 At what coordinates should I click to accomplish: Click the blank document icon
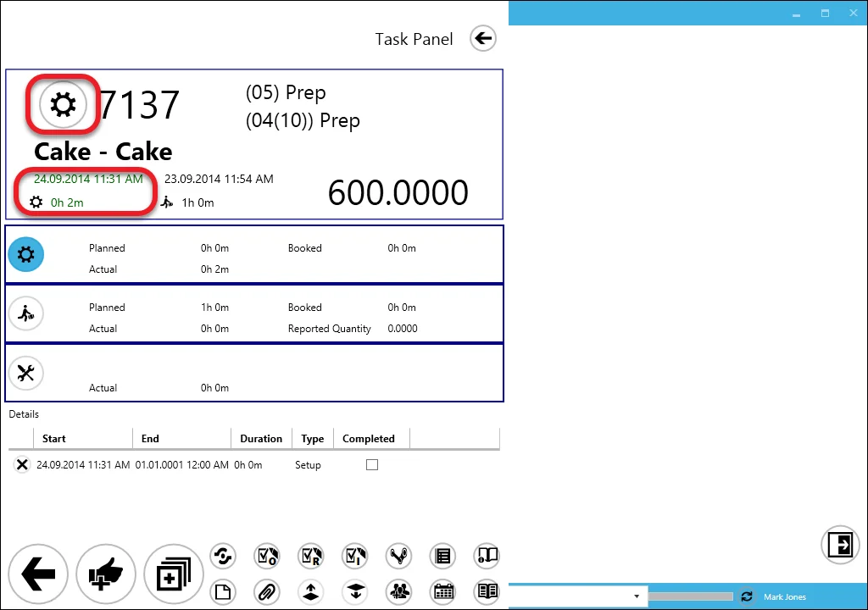click(x=222, y=592)
